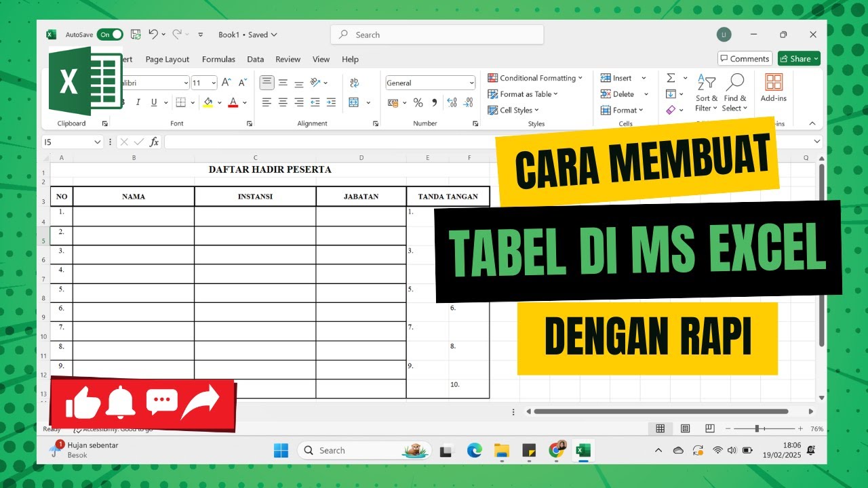Expand the formula bar chevron
868x488 pixels.
pyautogui.click(x=817, y=142)
